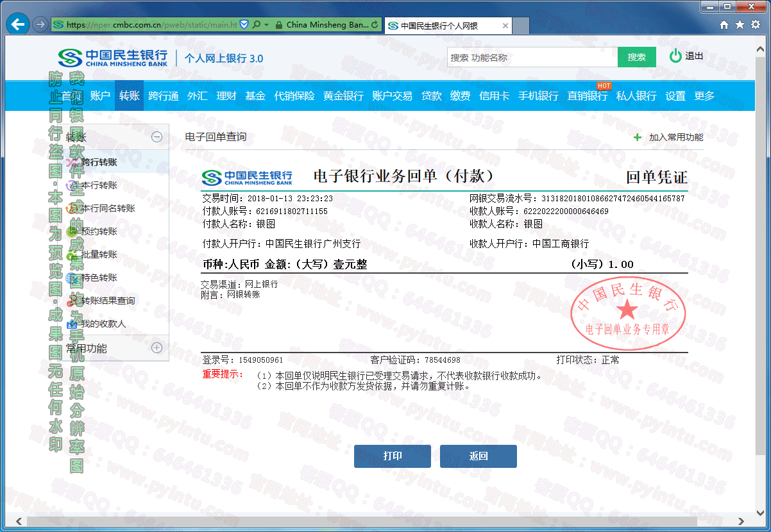The image size is (771, 532).
Task: Open the 代销保险 menu
Action: click(294, 96)
